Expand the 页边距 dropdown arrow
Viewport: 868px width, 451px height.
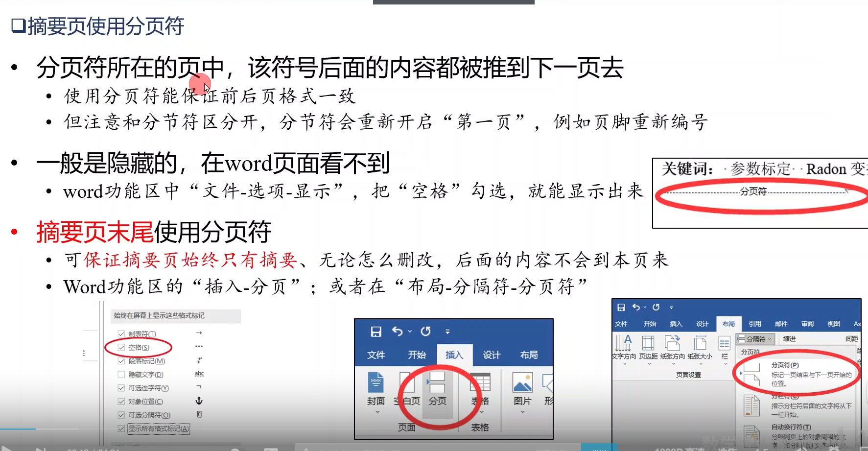tap(649, 364)
